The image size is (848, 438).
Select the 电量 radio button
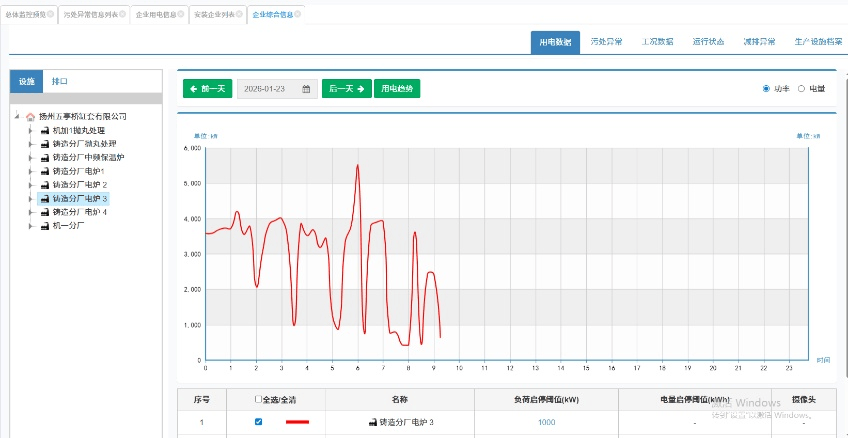[802, 89]
